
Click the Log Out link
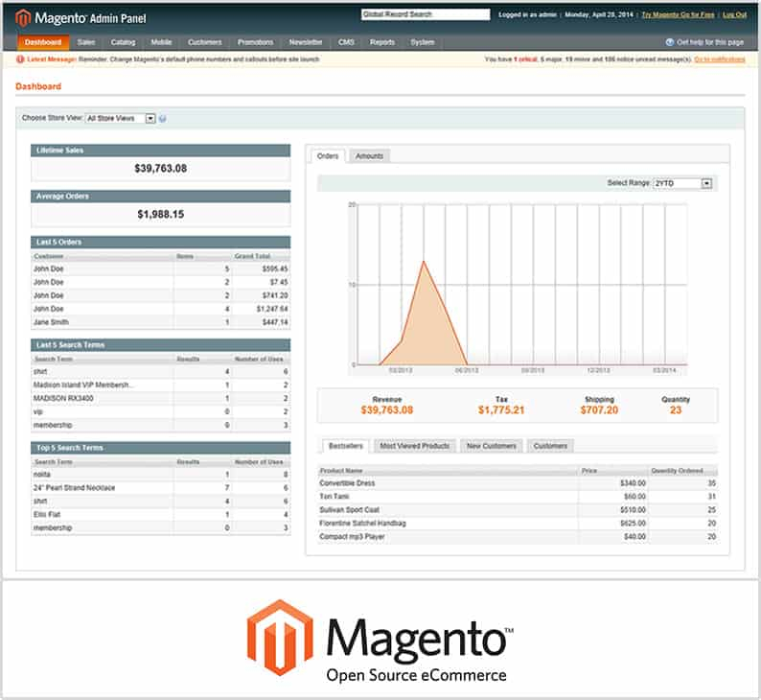pos(734,15)
